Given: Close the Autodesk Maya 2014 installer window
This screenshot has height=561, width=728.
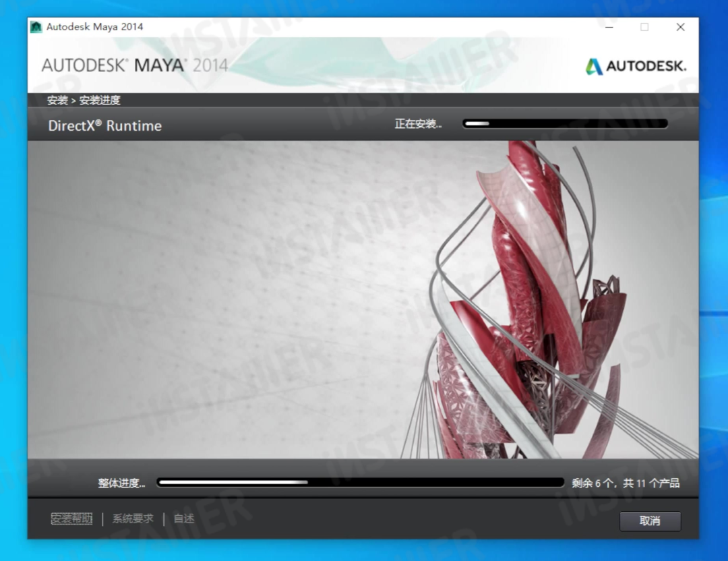Looking at the screenshot, I should coord(680,27).
